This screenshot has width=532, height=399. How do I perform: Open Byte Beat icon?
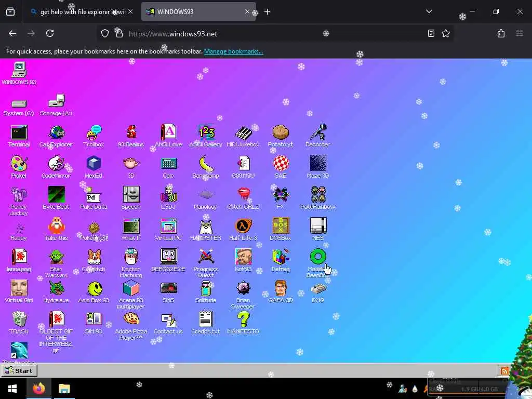pyautogui.click(x=56, y=198)
